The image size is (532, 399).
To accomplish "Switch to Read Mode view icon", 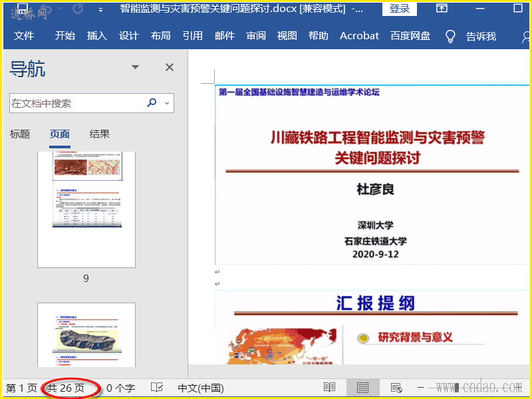I will coord(329,388).
